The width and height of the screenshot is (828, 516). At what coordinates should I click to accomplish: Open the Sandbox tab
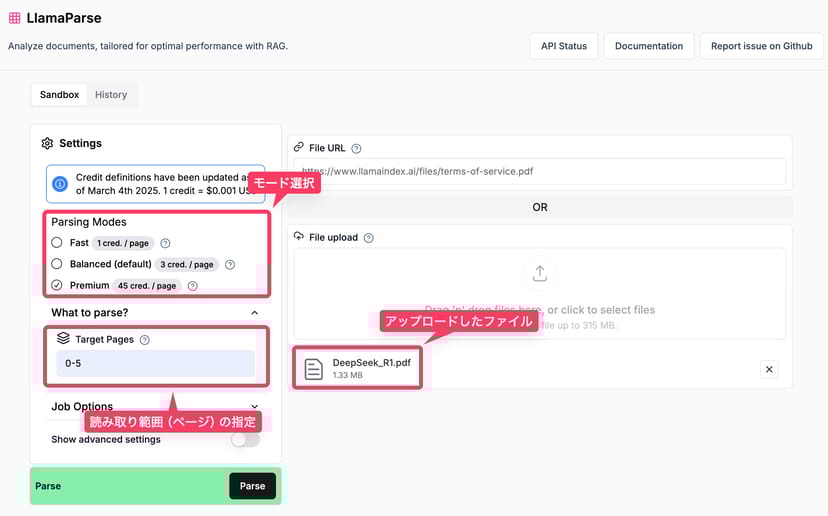point(59,95)
